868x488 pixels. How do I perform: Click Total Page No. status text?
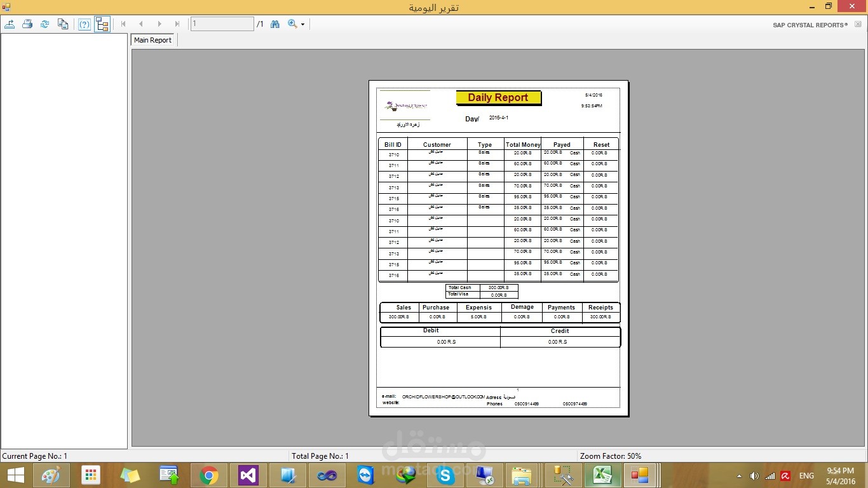coord(320,456)
